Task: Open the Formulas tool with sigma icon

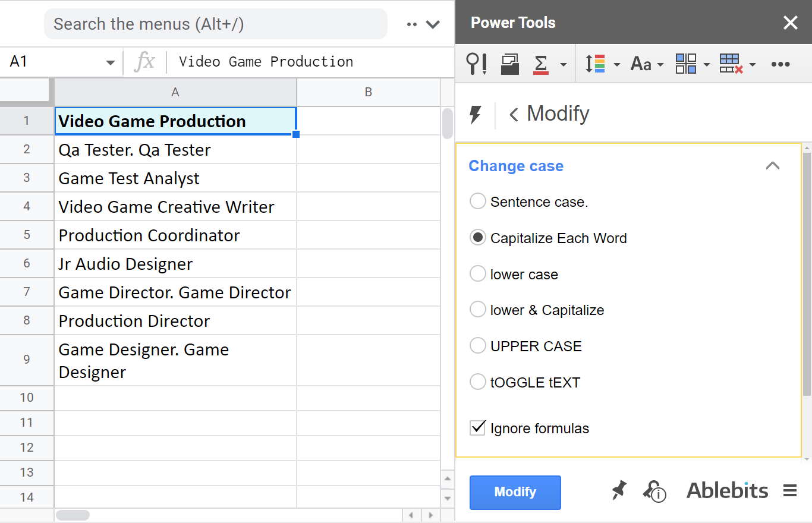Action: pos(540,64)
